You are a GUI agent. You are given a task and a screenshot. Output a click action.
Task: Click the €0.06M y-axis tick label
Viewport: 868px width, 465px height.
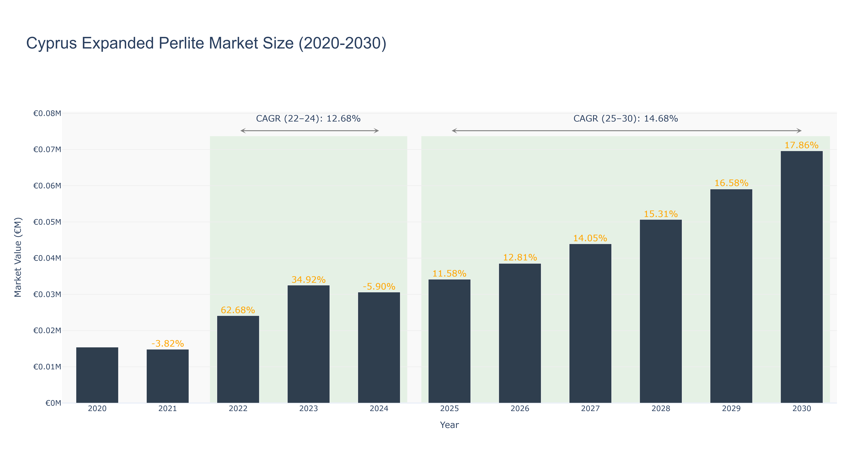click(47, 186)
